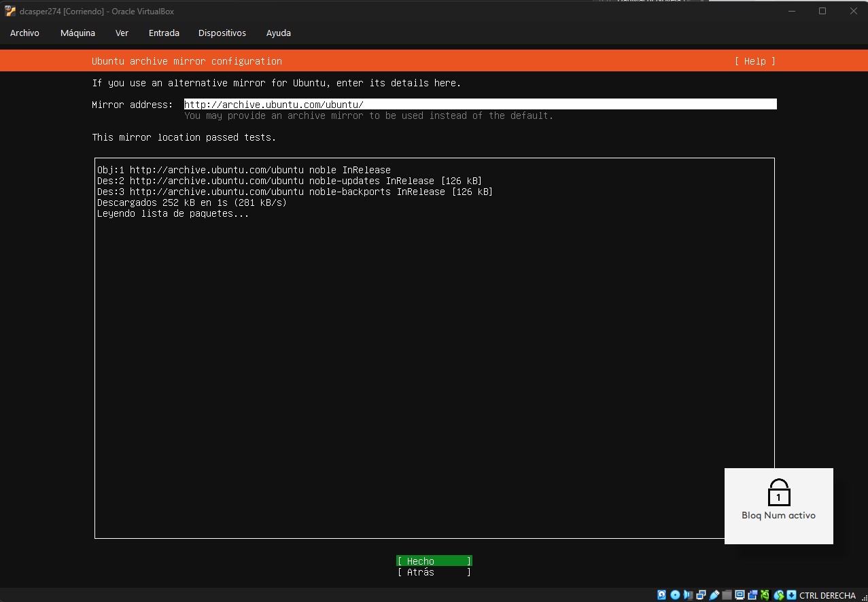This screenshot has height=602, width=868.
Task: Open the Entrada menu
Action: pyautogui.click(x=164, y=33)
